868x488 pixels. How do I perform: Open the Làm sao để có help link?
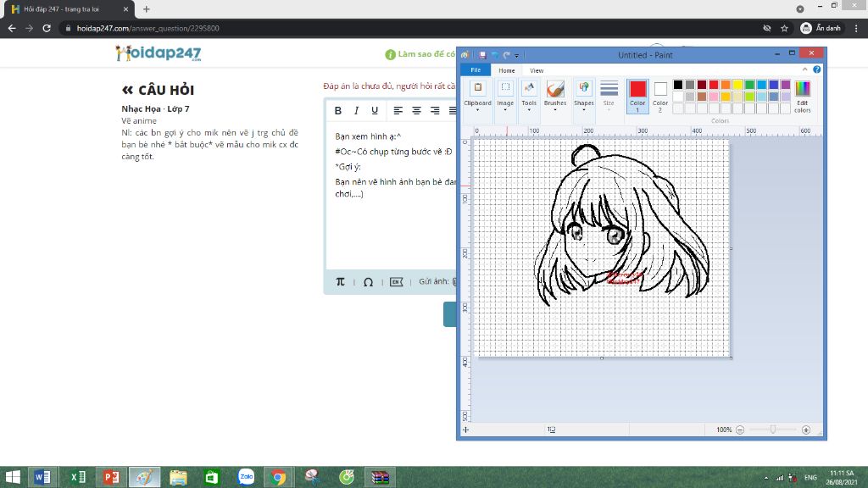[x=420, y=54]
